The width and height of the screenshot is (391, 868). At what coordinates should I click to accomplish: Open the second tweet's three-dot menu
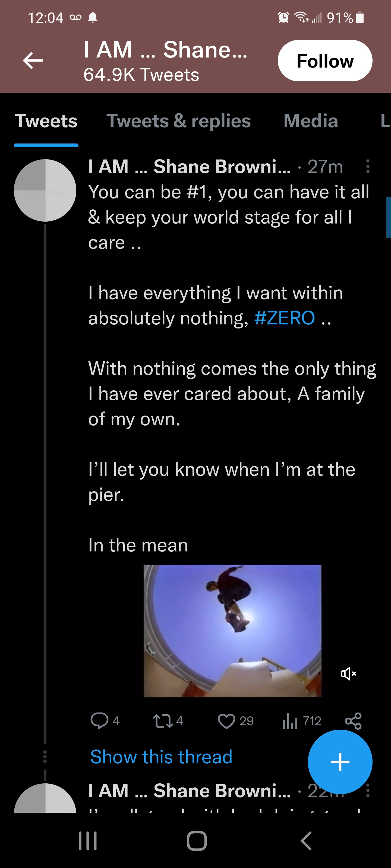click(367, 790)
